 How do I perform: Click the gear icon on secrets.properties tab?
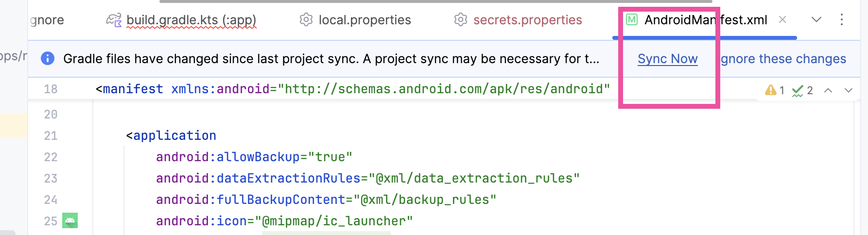pos(460,20)
